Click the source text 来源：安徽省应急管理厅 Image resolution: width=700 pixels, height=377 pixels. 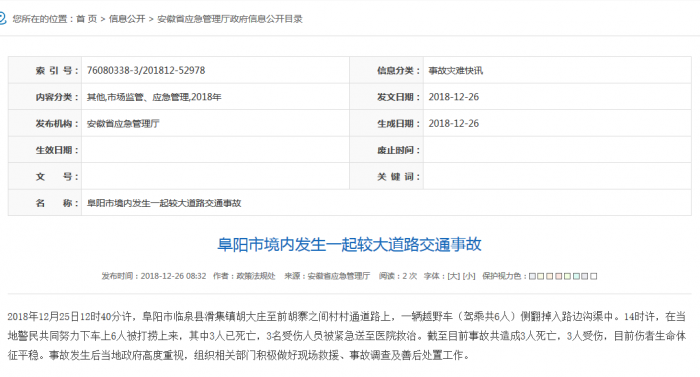point(327,276)
